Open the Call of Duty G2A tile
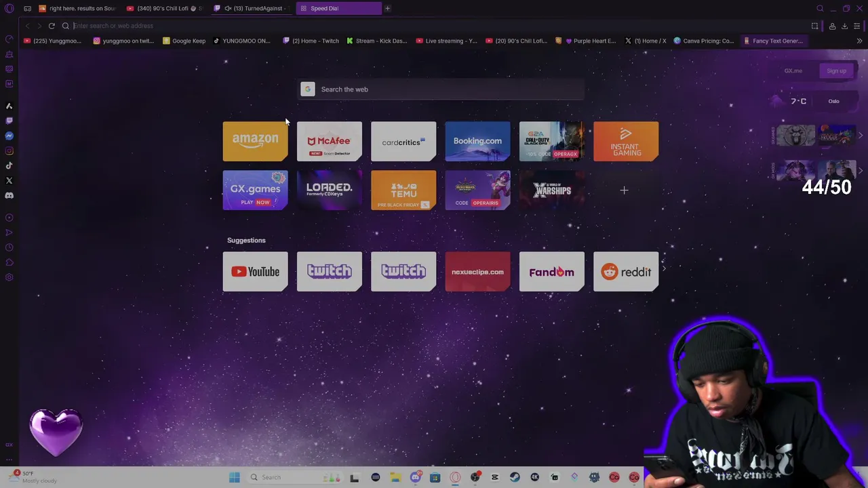This screenshot has width=868, height=488. 551,142
